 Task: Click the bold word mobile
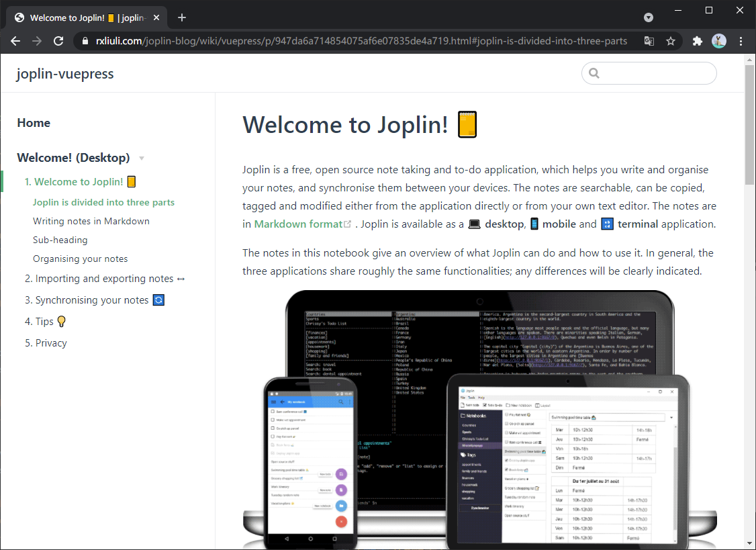pyautogui.click(x=559, y=224)
